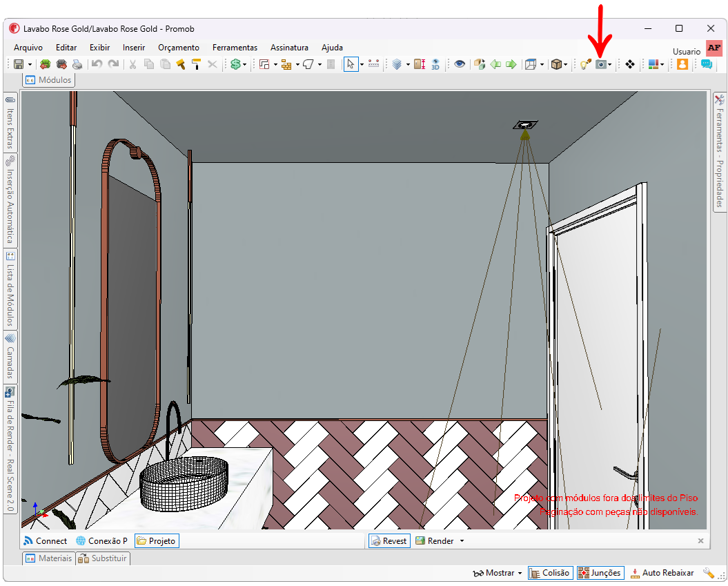The width and height of the screenshot is (728, 586).
Task: Open the Ferramentas menu
Action: pyautogui.click(x=235, y=48)
